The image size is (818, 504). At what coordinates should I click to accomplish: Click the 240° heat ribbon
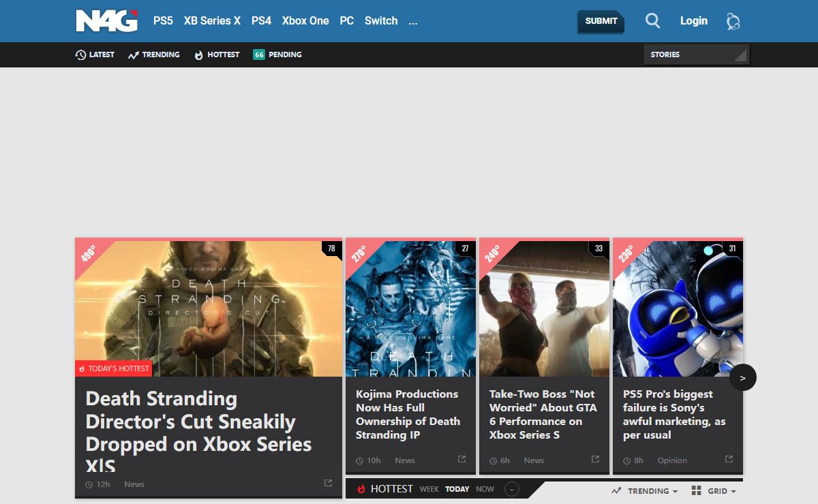tap(493, 254)
